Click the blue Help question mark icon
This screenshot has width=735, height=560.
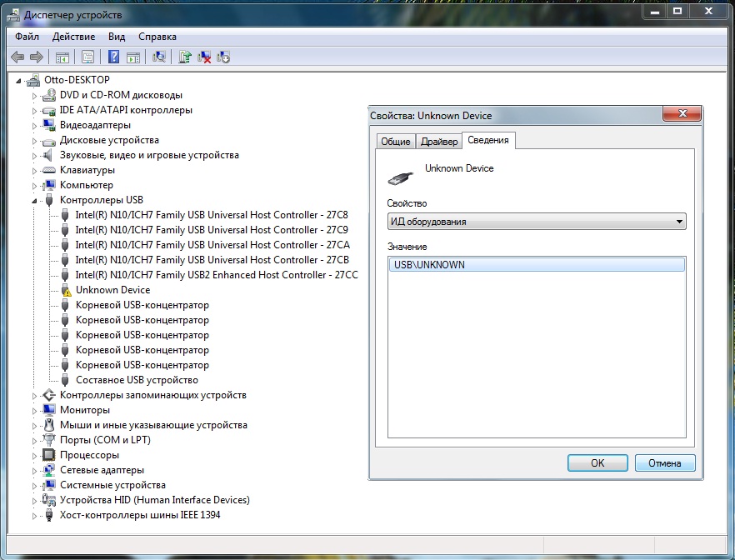(113, 57)
